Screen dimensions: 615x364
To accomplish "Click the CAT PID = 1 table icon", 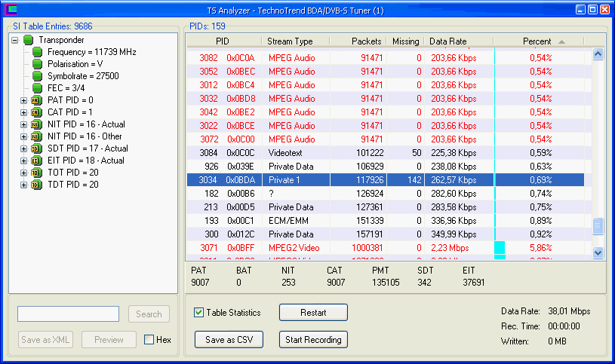I will [x=35, y=112].
